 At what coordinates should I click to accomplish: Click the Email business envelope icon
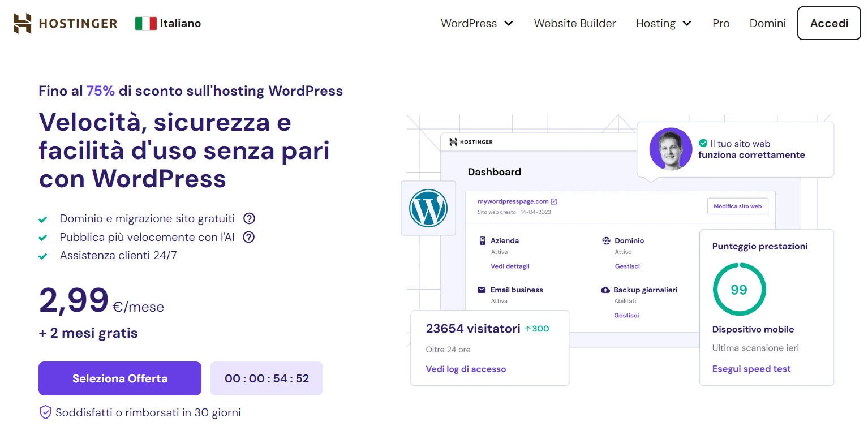[x=482, y=290]
